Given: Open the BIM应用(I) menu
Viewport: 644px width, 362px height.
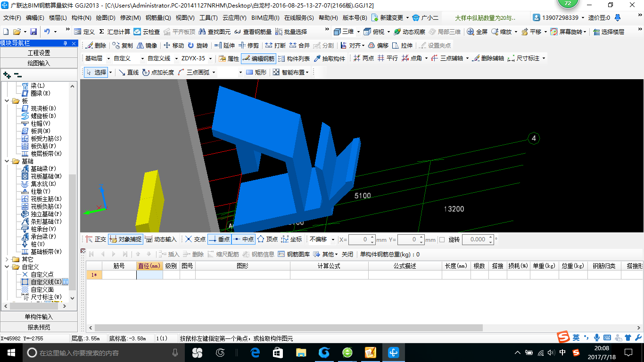Looking at the screenshot, I should 265,18.
